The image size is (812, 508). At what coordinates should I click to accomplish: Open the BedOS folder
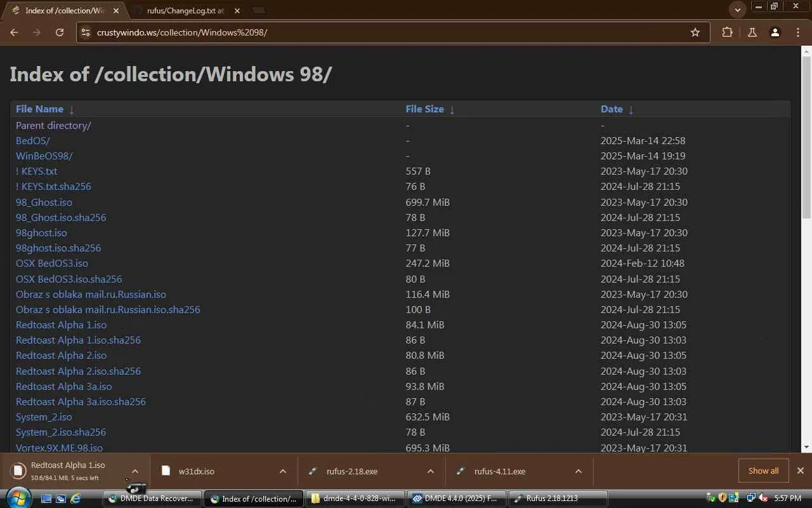pos(33,141)
